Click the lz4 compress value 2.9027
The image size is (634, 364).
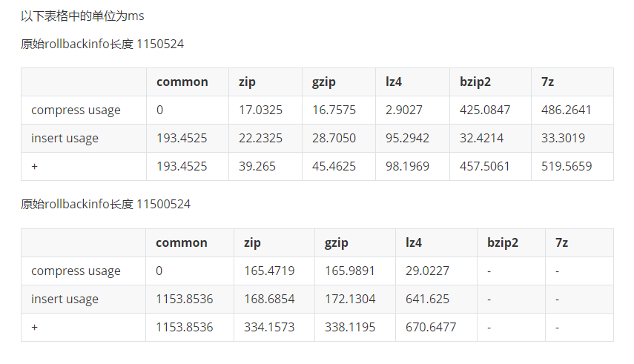[404, 110]
